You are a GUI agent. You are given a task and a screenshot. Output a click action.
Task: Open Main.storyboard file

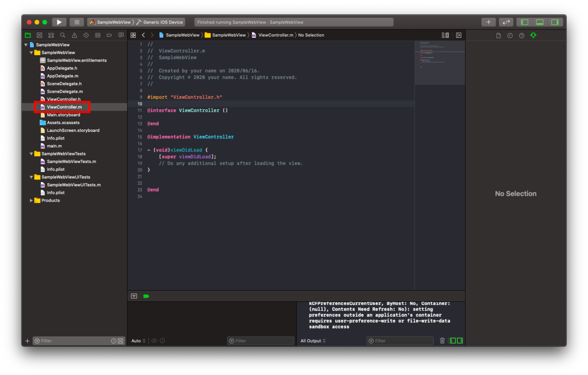[63, 115]
